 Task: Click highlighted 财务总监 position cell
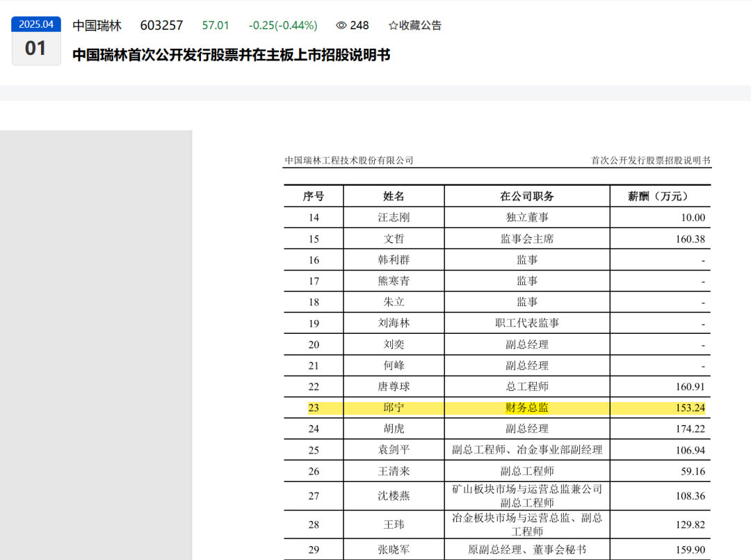point(527,408)
